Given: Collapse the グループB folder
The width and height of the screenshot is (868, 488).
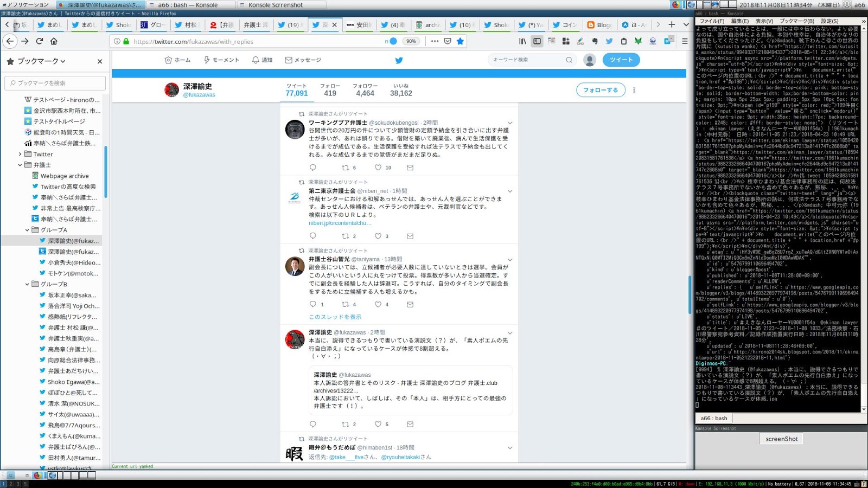Looking at the screenshot, I should [27, 284].
